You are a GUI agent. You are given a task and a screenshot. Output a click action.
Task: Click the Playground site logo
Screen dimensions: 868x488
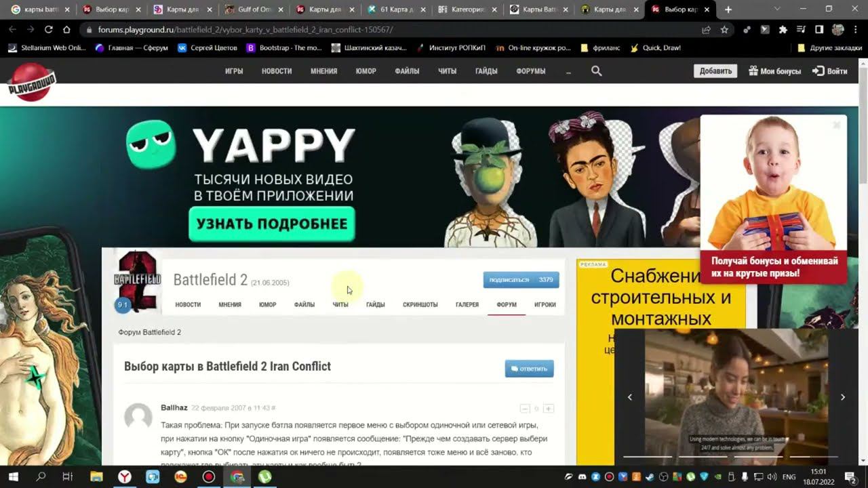[x=32, y=82]
